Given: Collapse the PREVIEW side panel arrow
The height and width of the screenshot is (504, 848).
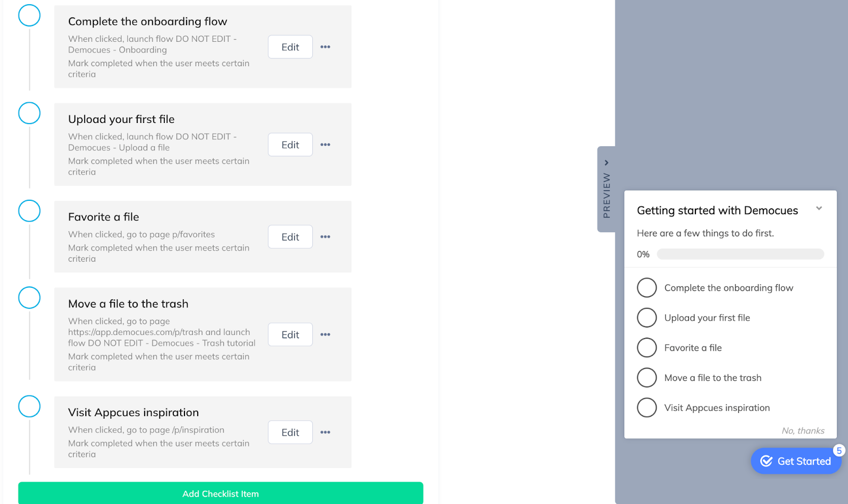Looking at the screenshot, I should pos(606,163).
